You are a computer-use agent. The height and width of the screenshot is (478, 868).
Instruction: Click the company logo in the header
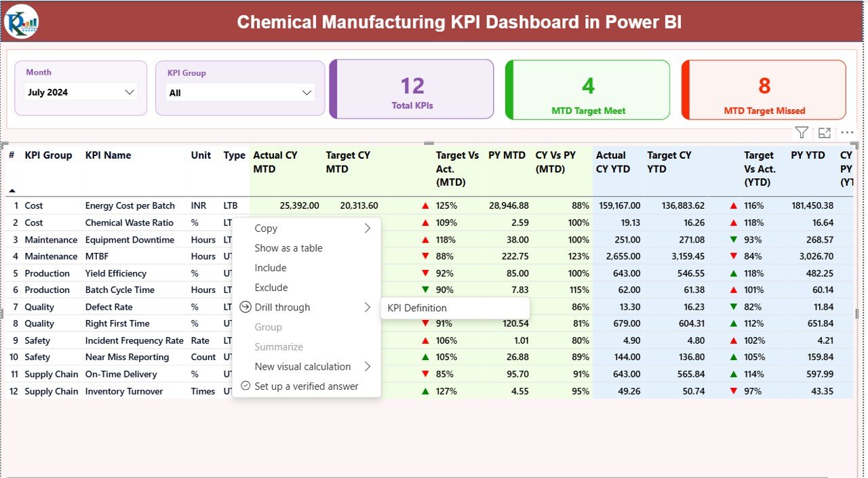(x=22, y=21)
